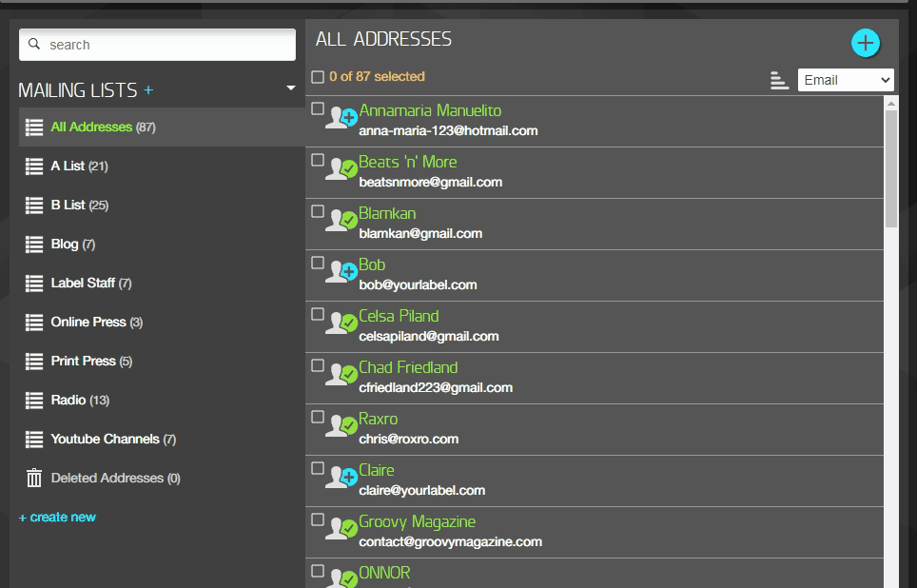Check the box for Claire

pyautogui.click(x=318, y=468)
